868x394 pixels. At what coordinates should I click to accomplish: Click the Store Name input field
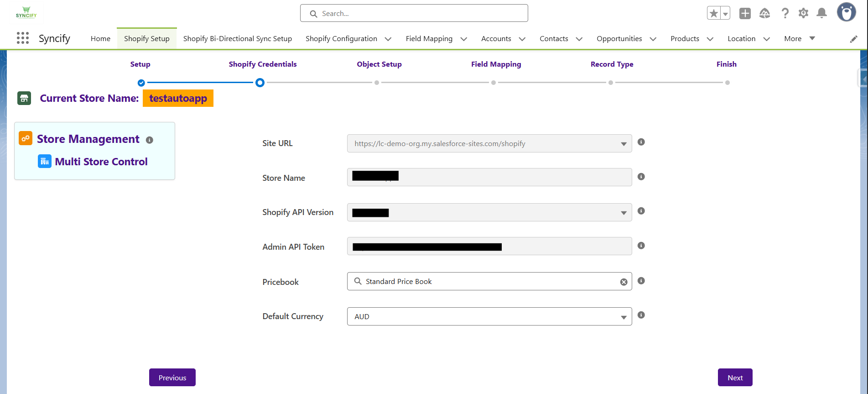pos(489,177)
